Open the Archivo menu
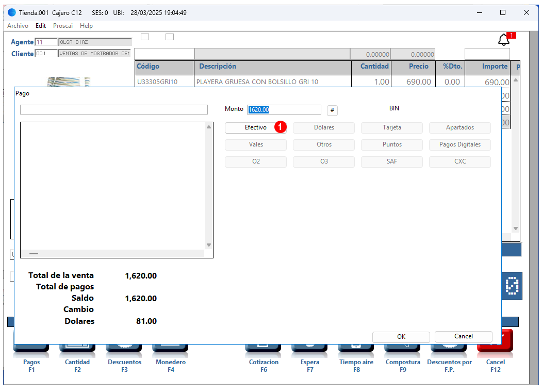 click(18, 26)
